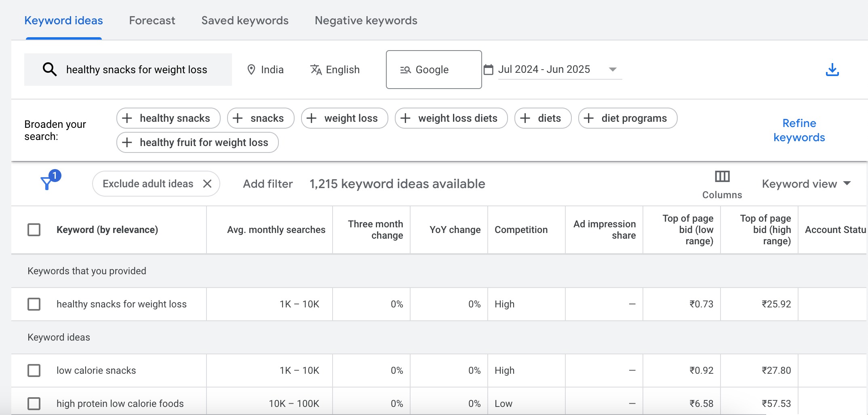868x415 pixels.
Task: Sort by Keyword (by relevance) column
Action: (x=107, y=230)
